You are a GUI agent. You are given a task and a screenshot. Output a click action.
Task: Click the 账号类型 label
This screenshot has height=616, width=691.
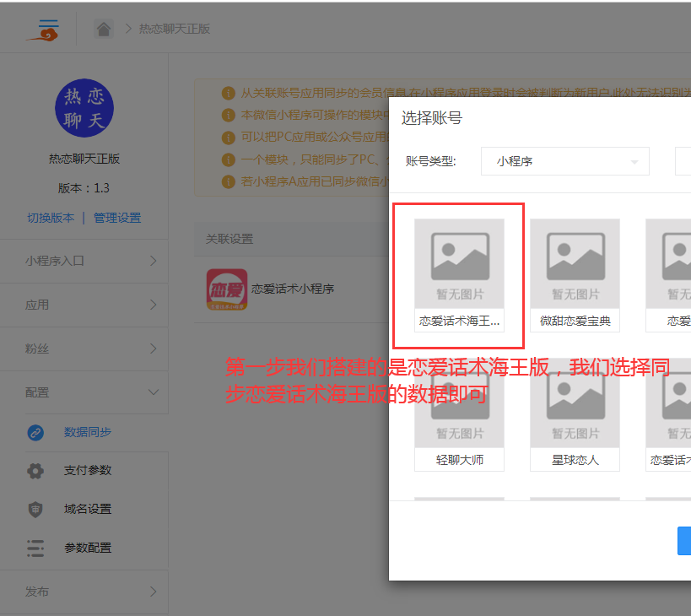pyautogui.click(x=430, y=161)
